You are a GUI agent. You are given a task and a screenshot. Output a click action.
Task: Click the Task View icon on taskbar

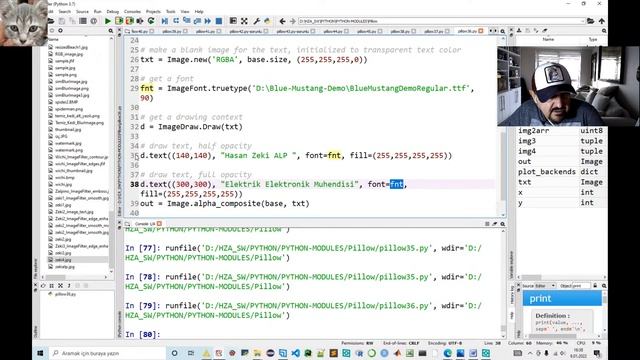pos(191,353)
